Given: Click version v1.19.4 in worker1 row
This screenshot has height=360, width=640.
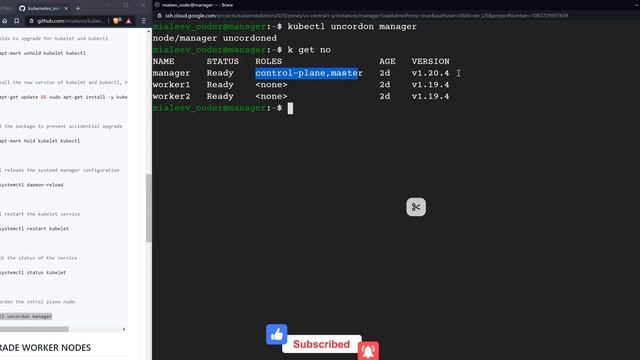Looking at the screenshot, I should [430, 84].
